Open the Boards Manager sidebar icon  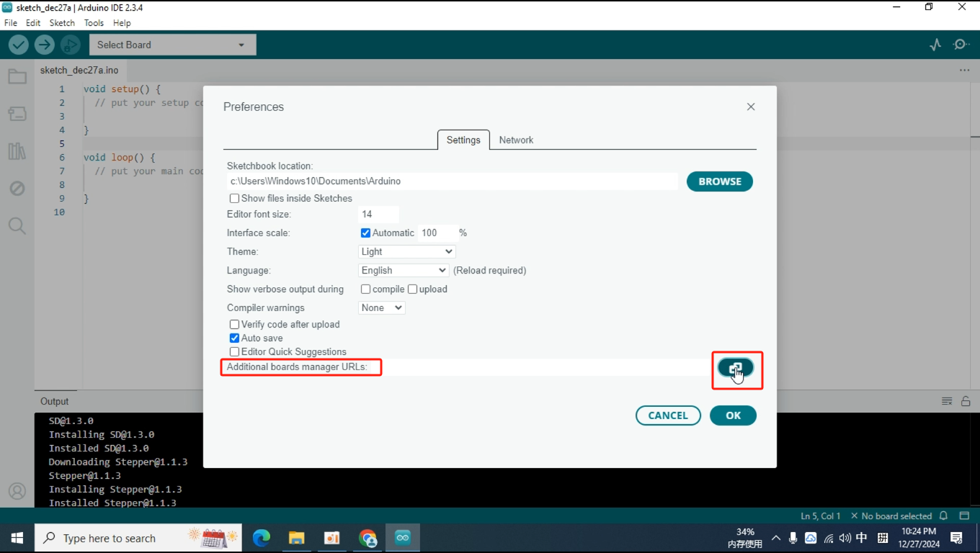tap(17, 114)
